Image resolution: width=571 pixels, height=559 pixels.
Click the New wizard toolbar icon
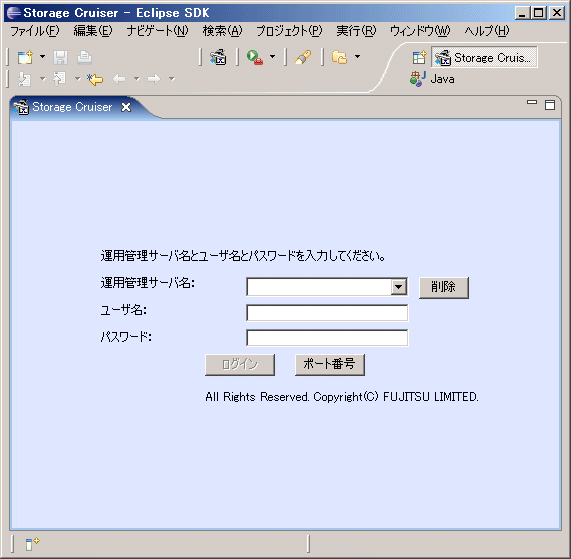pyautogui.click(x=25, y=57)
